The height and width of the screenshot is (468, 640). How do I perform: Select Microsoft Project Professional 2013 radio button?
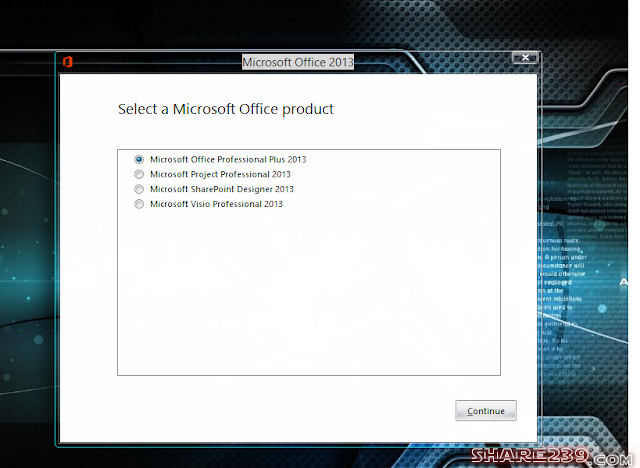[139, 174]
